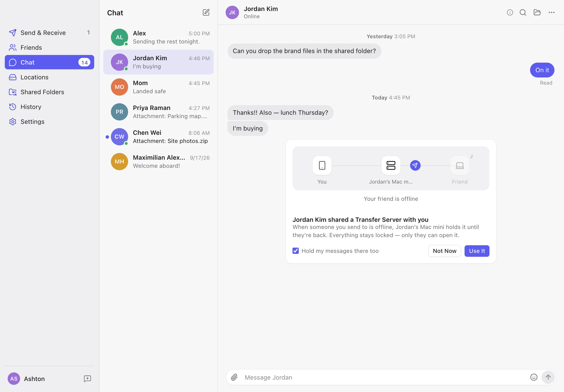Click the Ashton account name
This screenshot has width=564, height=392.
tap(34, 379)
